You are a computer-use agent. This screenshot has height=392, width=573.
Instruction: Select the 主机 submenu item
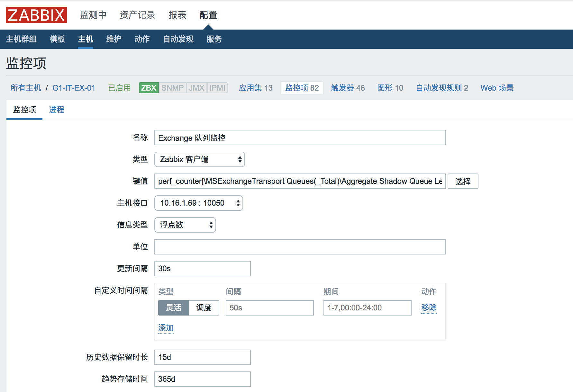tap(86, 39)
